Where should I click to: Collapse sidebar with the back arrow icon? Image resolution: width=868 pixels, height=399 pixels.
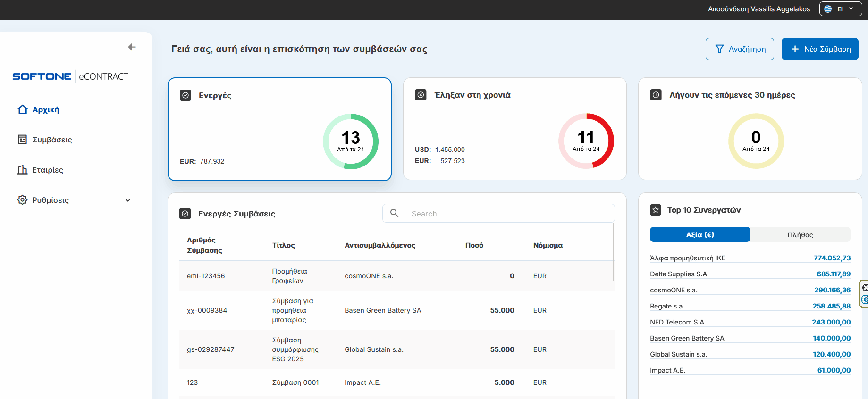pos(132,47)
